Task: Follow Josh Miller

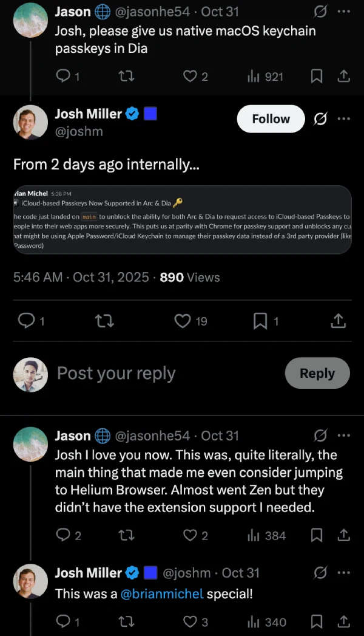Action: [x=271, y=119]
